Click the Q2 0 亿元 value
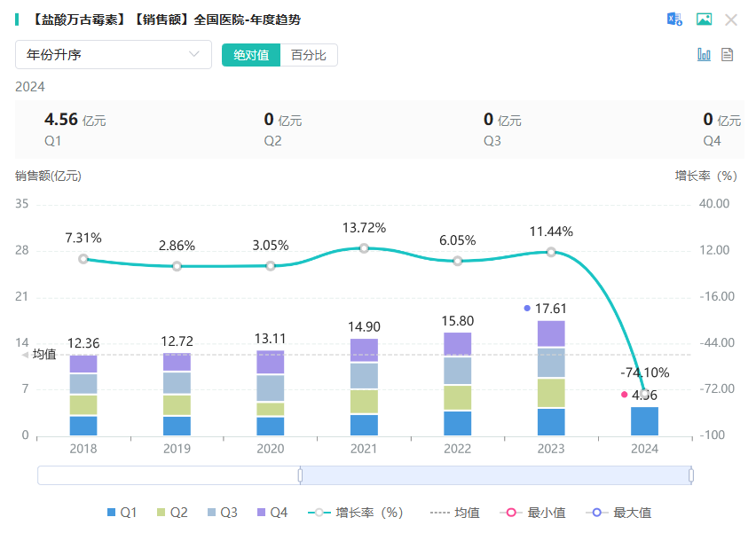This screenshot has width=756, height=533. point(283,119)
